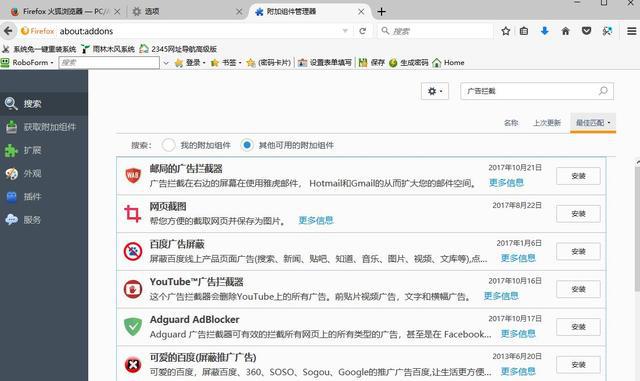Expand the RoboForm search box dropdown arrow
Screen dimensions: 640x381
coord(166,63)
